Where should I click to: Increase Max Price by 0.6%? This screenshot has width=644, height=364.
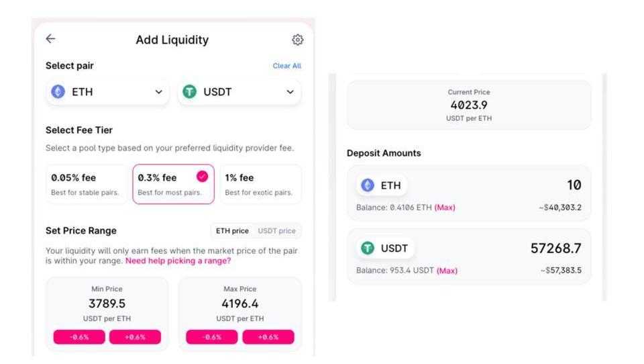pos(268,337)
